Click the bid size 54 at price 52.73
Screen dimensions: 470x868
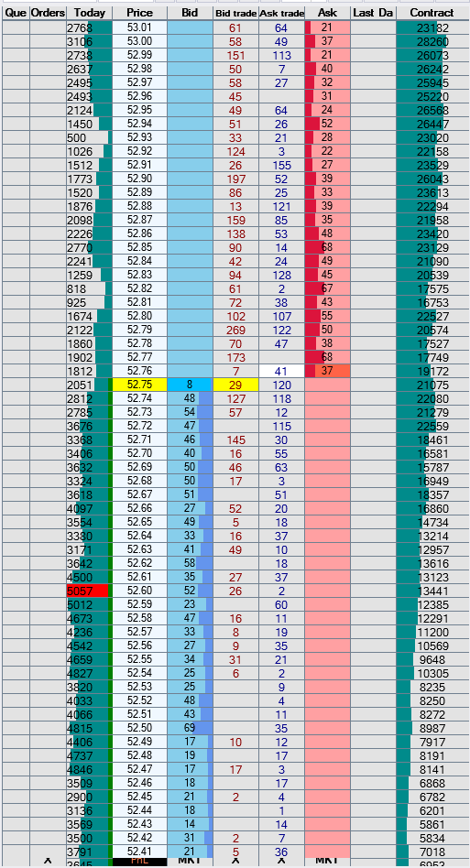tap(190, 412)
